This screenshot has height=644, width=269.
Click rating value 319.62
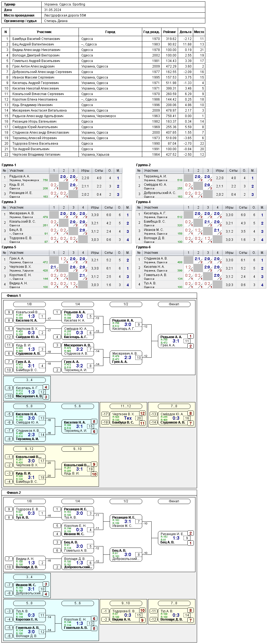(x=171, y=39)
